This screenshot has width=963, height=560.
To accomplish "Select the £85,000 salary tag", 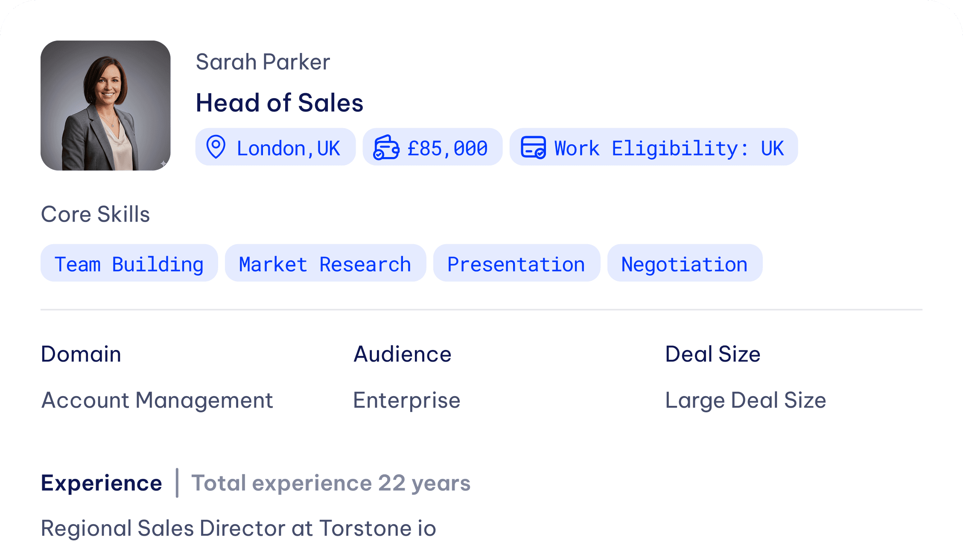I will pos(432,147).
